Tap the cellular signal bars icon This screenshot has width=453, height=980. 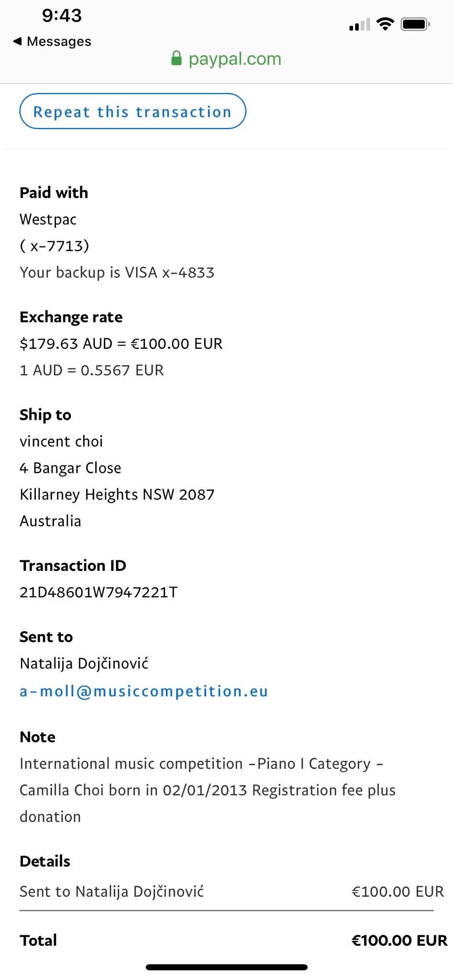[x=360, y=24]
